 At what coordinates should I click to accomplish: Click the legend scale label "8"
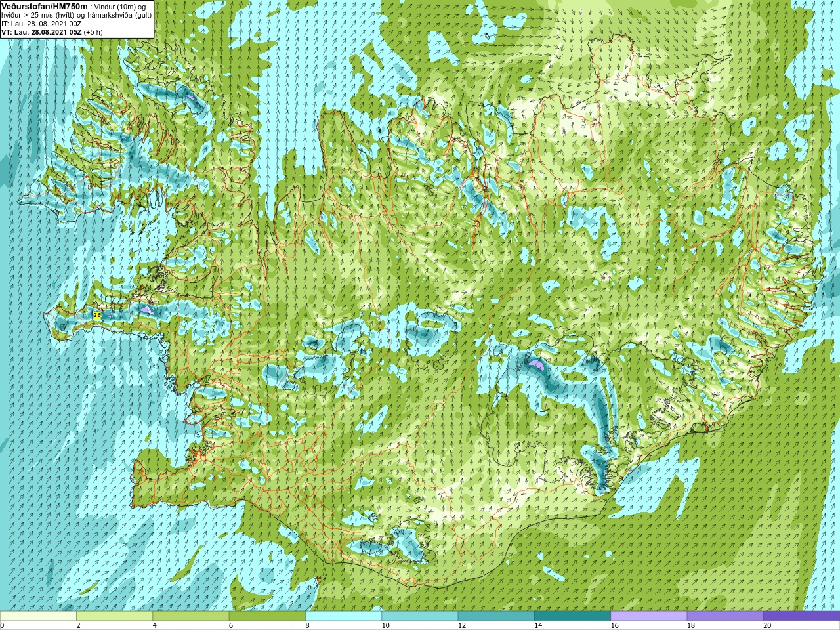click(x=307, y=625)
